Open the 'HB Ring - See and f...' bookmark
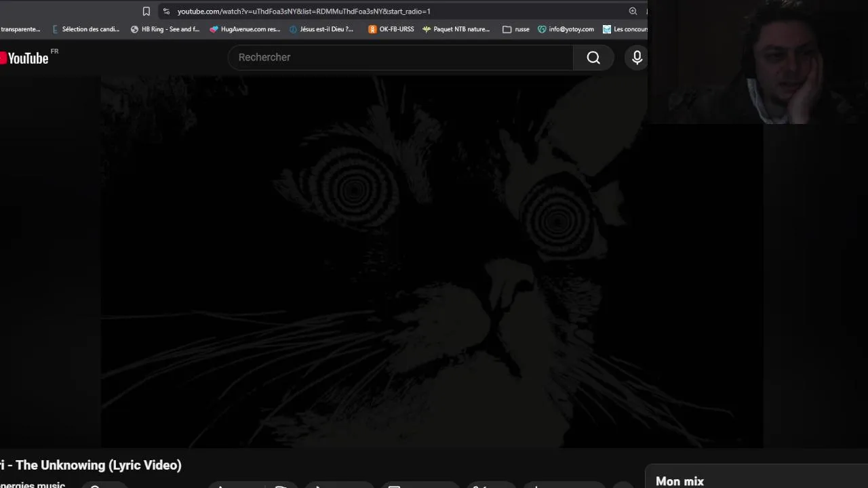Screen dimensions: 868x488 point(165,29)
